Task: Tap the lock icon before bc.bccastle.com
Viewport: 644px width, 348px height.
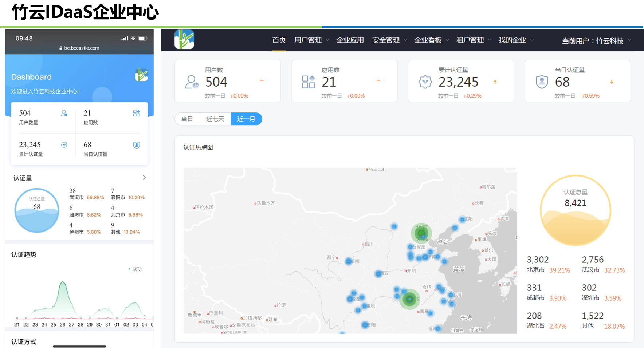Action: 61,48
